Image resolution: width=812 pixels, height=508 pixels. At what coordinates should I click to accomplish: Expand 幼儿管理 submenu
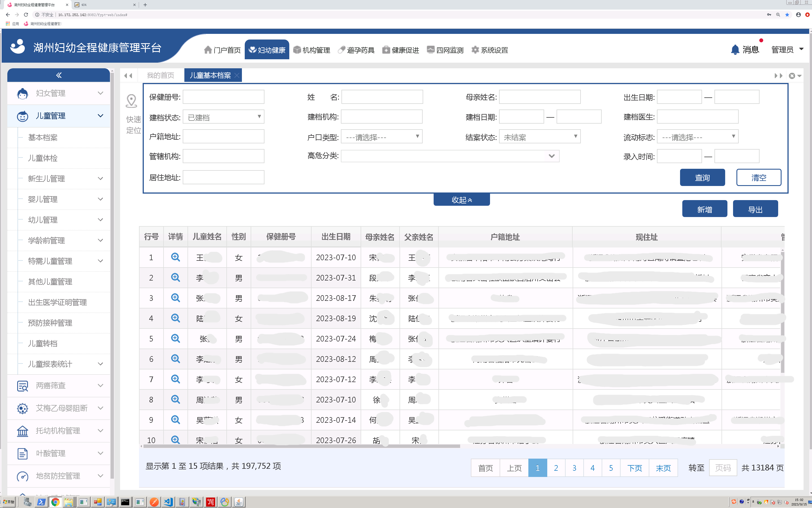100,220
